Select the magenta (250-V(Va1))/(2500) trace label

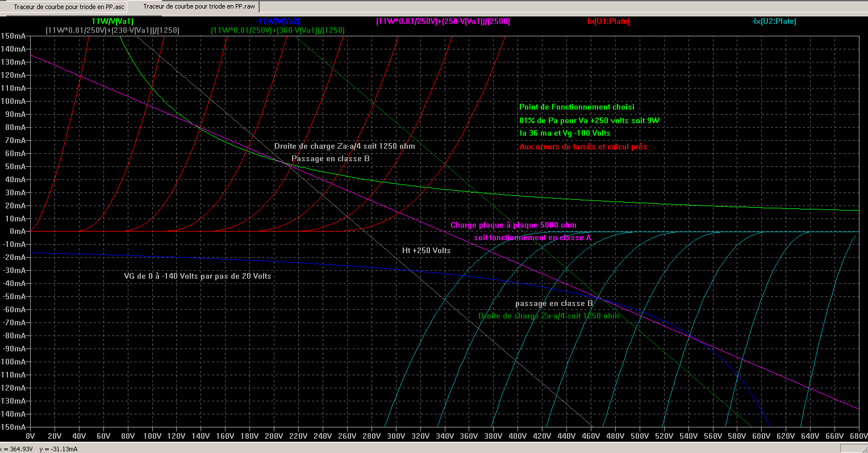[443, 21]
